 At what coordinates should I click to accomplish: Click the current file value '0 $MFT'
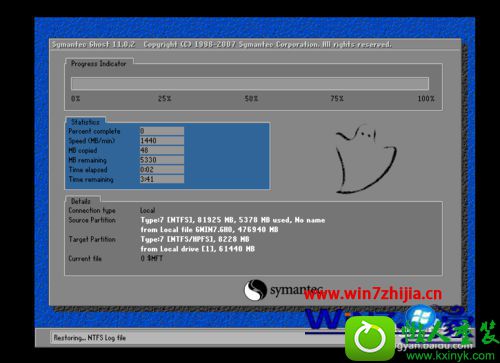click(151, 258)
